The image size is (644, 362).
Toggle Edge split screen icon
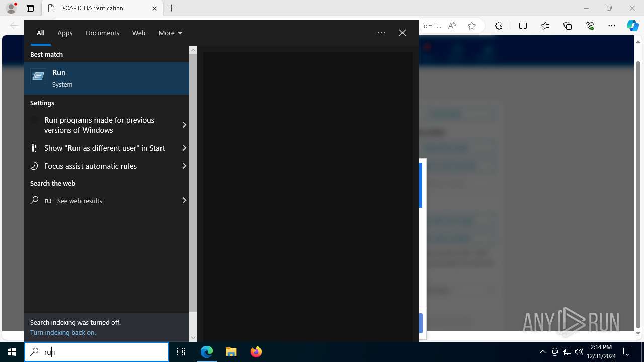523,26
